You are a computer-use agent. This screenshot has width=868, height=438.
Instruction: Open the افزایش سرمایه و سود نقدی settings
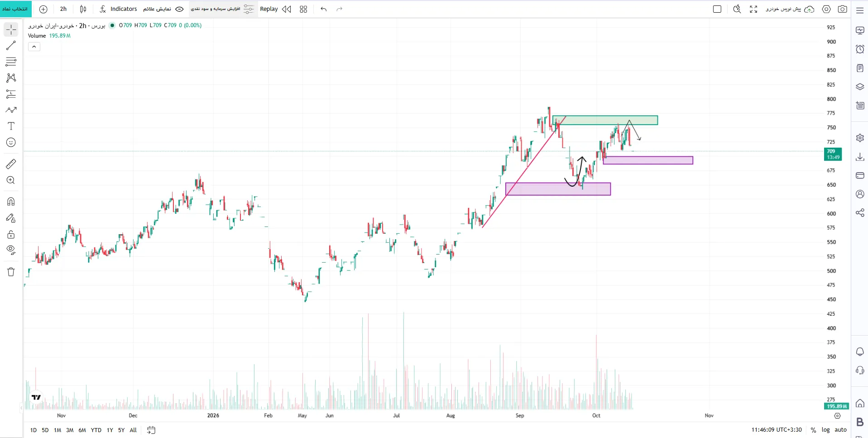(x=222, y=9)
